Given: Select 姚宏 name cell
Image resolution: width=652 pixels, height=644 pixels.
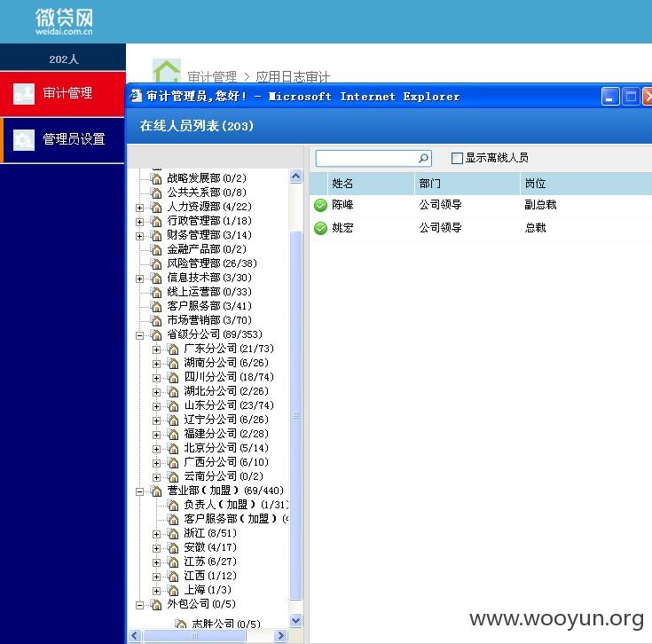Looking at the screenshot, I should 342,228.
